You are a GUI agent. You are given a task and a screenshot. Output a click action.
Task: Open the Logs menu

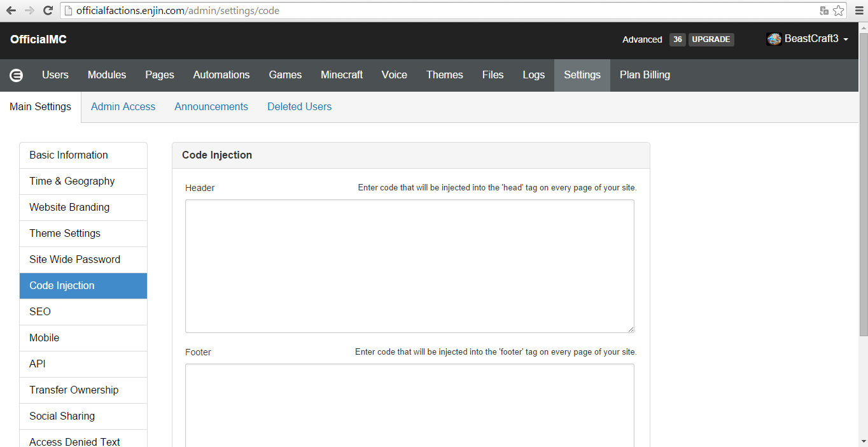tap(534, 75)
